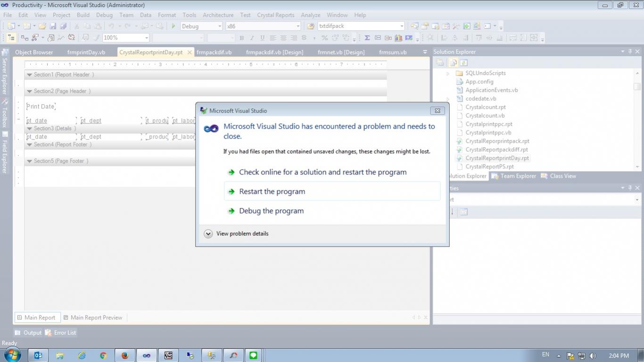Click the Open File folder icon
The width and height of the screenshot is (644, 362).
click(42, 26)
